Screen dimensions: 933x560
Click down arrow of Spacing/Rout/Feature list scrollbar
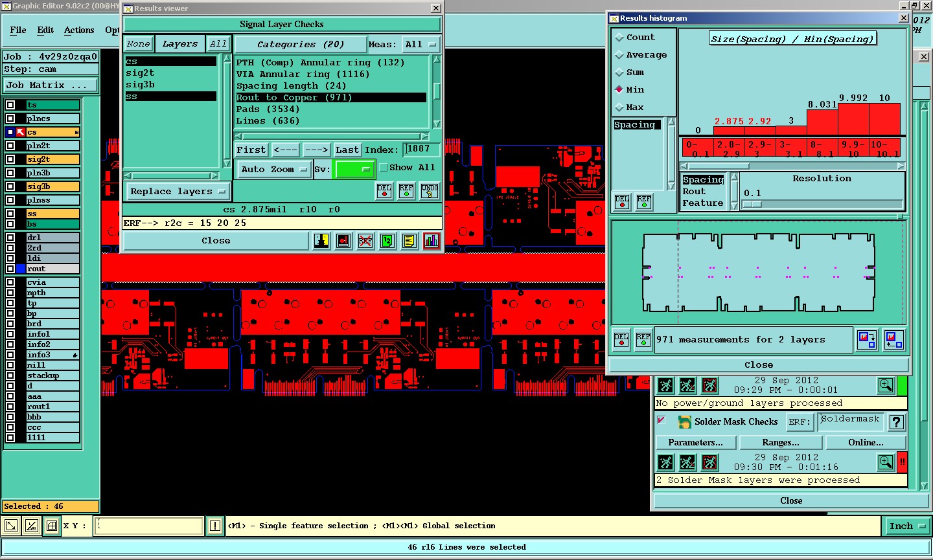point(735,206)
